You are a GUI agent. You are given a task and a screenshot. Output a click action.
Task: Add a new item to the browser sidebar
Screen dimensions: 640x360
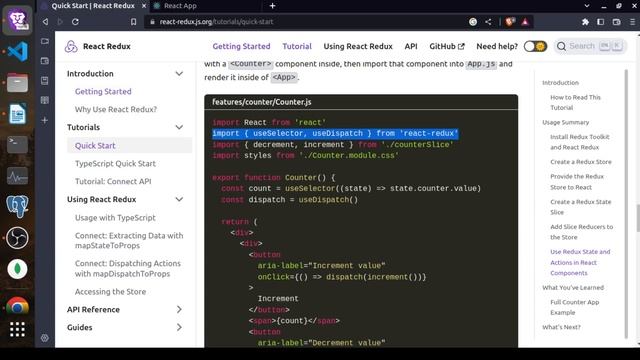point(44,120)
